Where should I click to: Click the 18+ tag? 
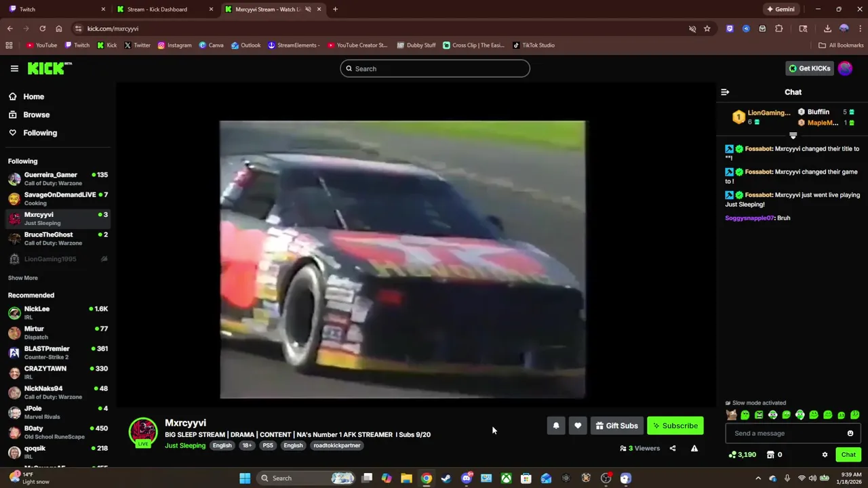247,445
